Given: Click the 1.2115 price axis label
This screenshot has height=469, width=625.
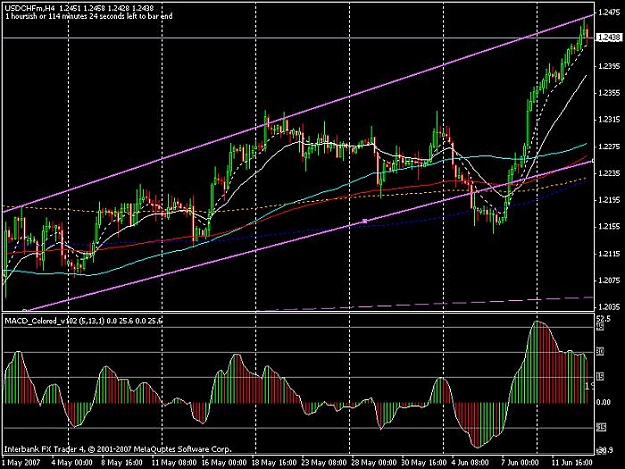Looking at the screenshot, I should 609,254.
